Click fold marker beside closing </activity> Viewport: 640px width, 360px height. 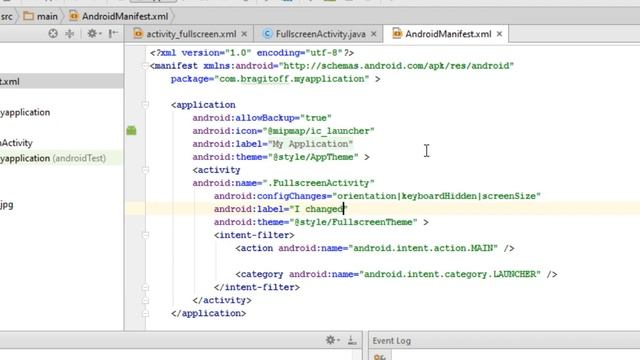145,300
